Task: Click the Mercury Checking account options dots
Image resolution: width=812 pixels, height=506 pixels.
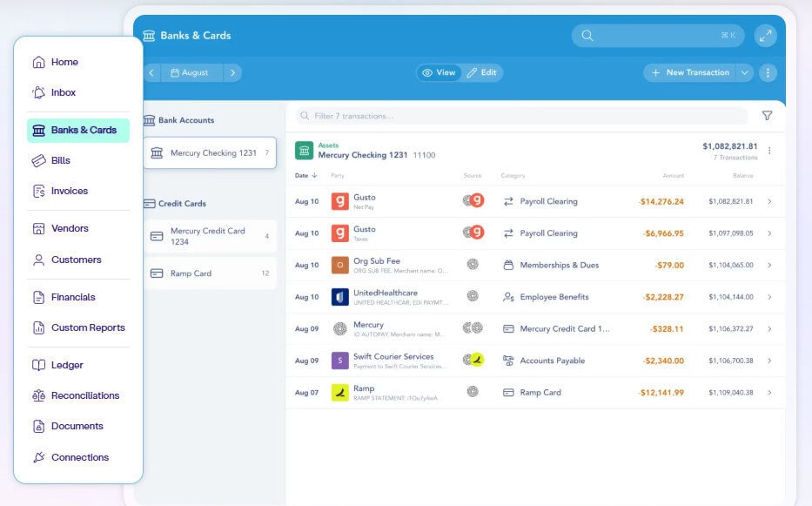Action: [768, 151]
